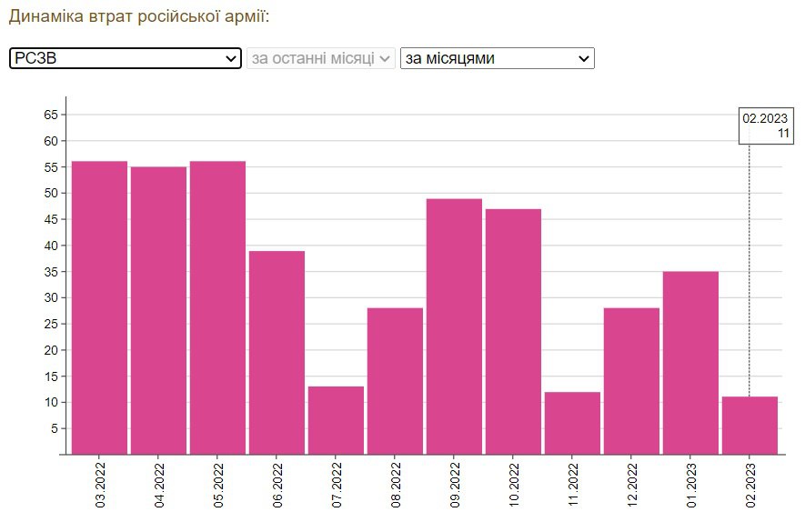
Task: Click the heading Динаміка втрат російської армії
Action: 138,16
